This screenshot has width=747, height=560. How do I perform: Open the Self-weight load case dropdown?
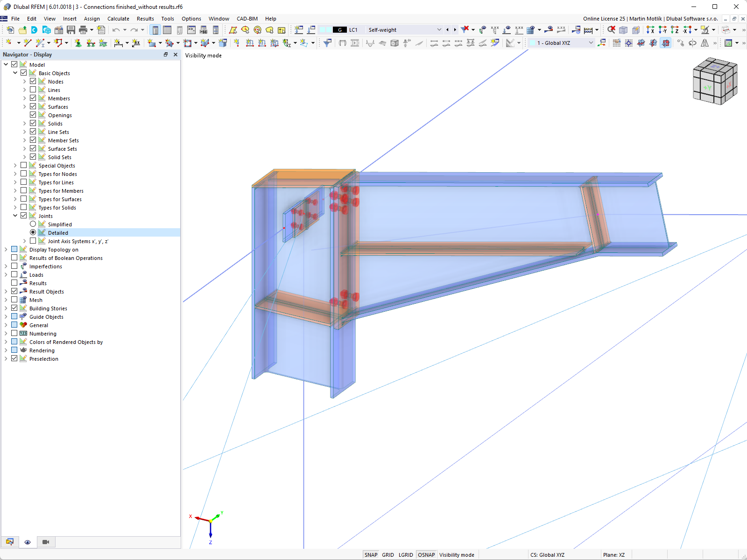438,29
